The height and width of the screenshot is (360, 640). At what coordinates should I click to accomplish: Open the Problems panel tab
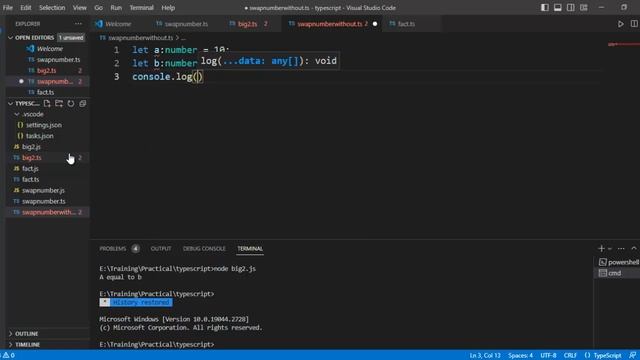(x=113, y=249)
